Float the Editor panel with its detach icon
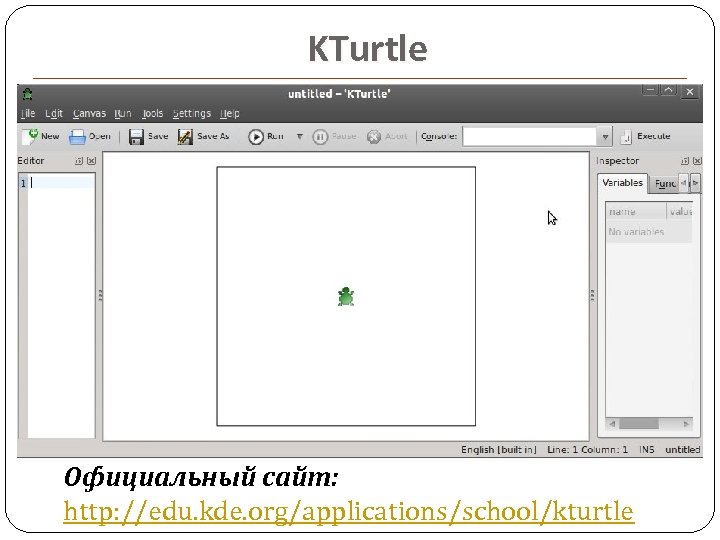Image resolution: width=720 pixels, height=540 pixels. (79, 161)
